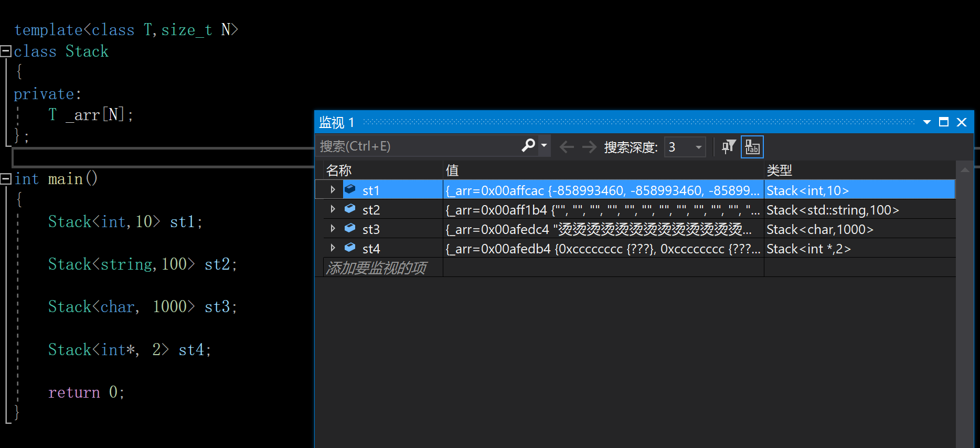Maximize the Watch 1 panel

944,122
